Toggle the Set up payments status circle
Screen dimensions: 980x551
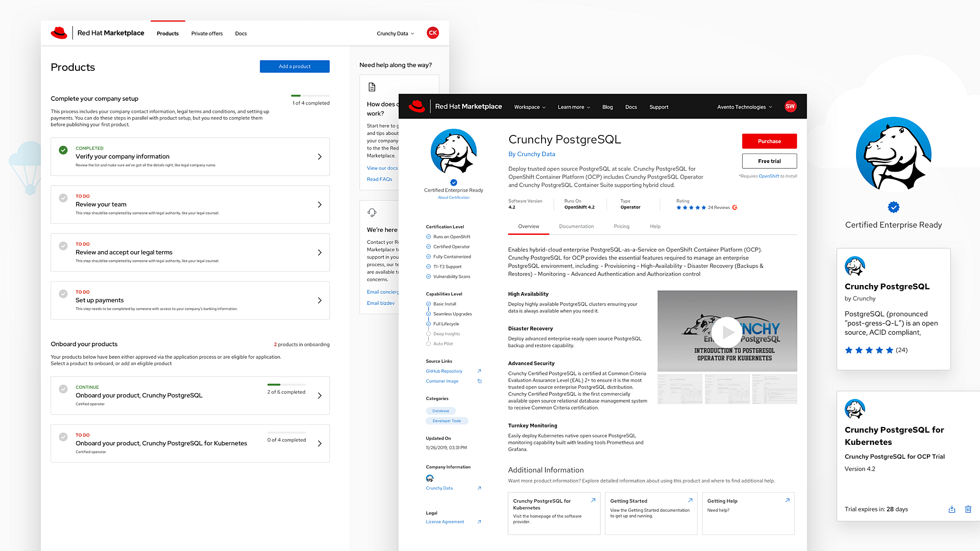[63, 294]
